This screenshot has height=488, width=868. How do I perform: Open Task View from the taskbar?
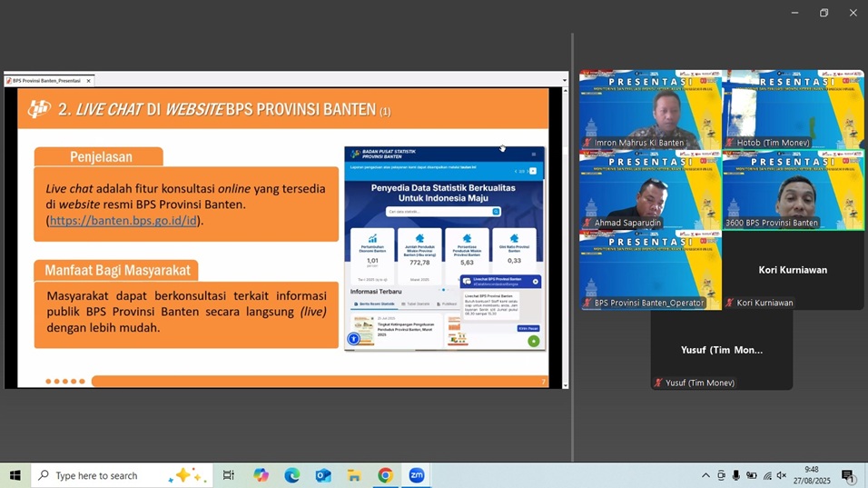[228, 475]
